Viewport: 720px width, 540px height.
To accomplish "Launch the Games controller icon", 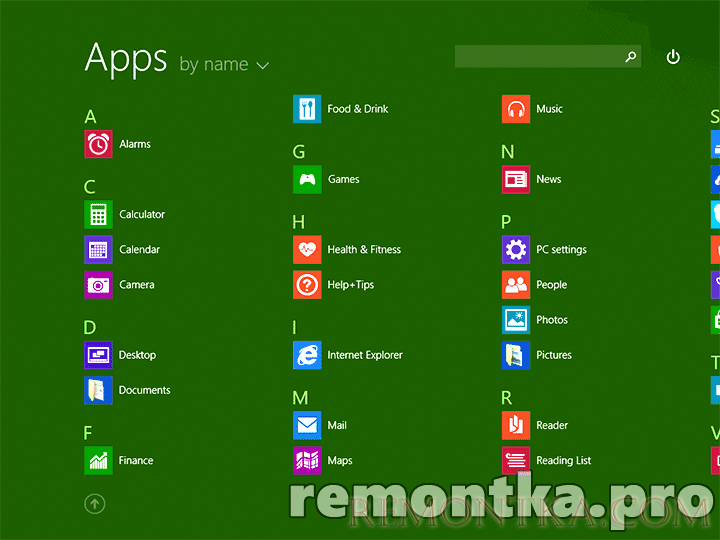I will coord(307,179).
